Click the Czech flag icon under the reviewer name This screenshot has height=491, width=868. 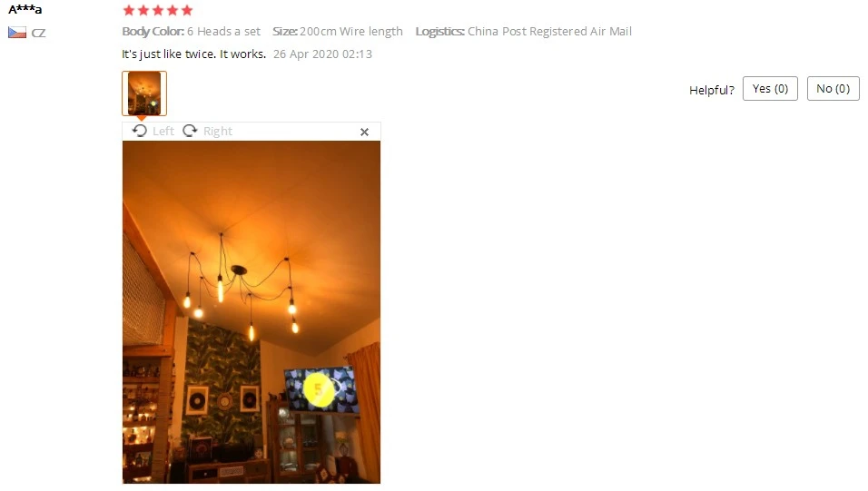(x=17, y=33)
